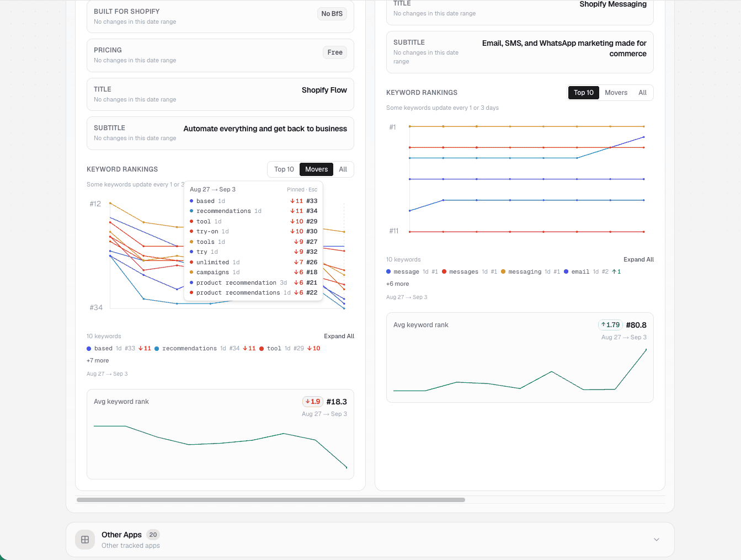
Task: Expand All keywords under Shopify Messaging chart
Action: click(639, 259)
